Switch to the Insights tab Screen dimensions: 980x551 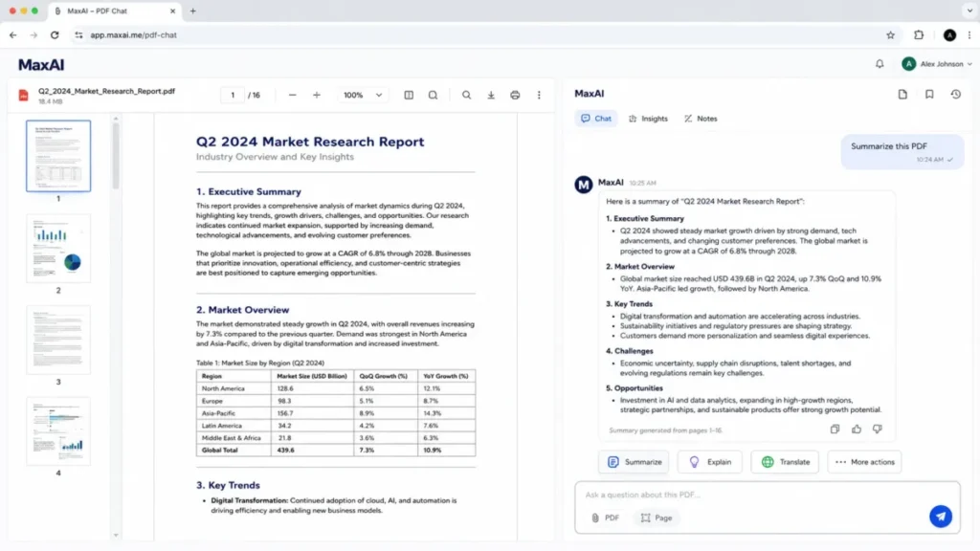(648, 119)
